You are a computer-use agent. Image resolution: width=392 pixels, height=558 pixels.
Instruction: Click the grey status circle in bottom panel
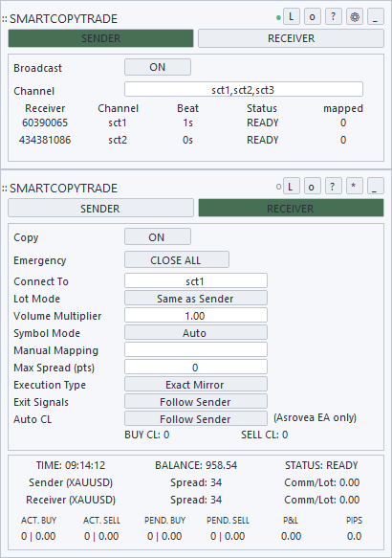click(x=278, y=187)
